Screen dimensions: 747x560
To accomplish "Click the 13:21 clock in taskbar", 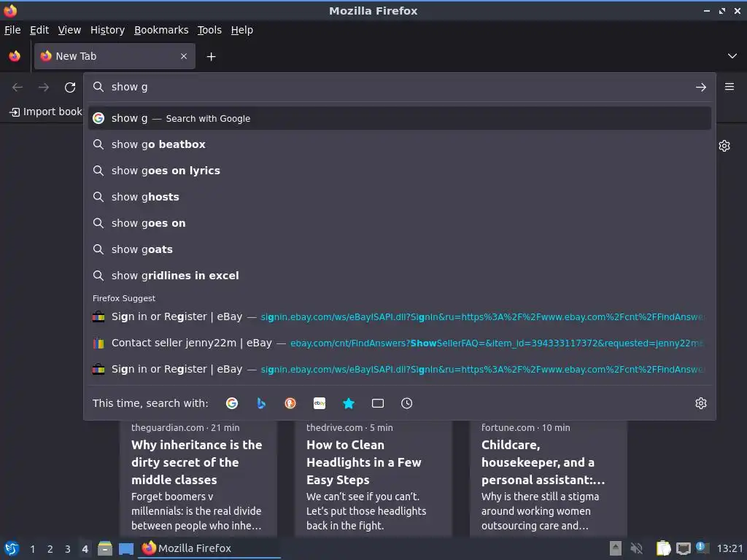I will [x=729, y=548].
